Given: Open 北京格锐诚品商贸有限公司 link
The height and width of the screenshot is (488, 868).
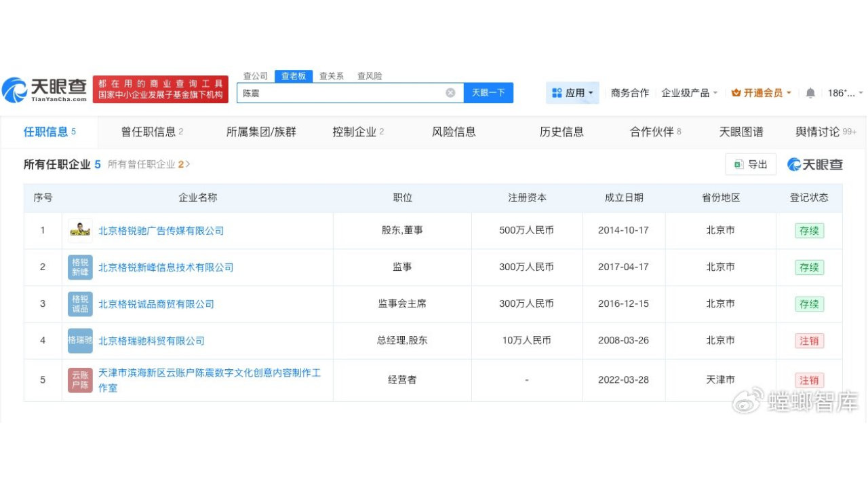Looking at the screenshot, I should point(156,304).
